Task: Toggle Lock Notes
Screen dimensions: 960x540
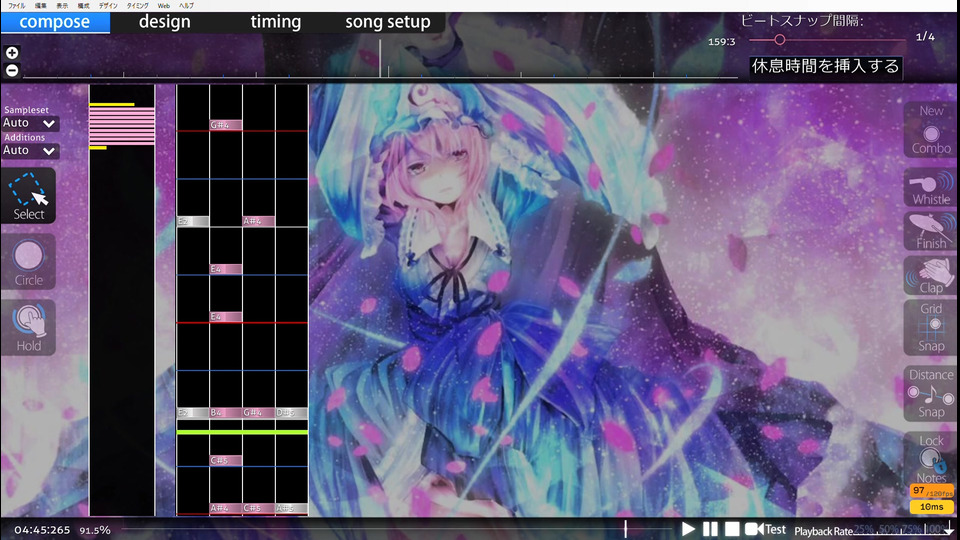Action: point(931,459)
